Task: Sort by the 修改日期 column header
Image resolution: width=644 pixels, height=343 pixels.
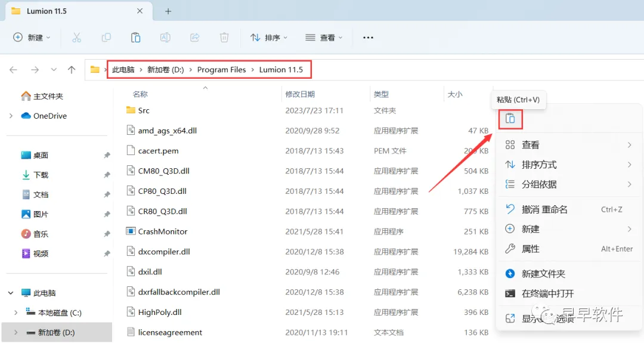Action: tap(300, 94)
